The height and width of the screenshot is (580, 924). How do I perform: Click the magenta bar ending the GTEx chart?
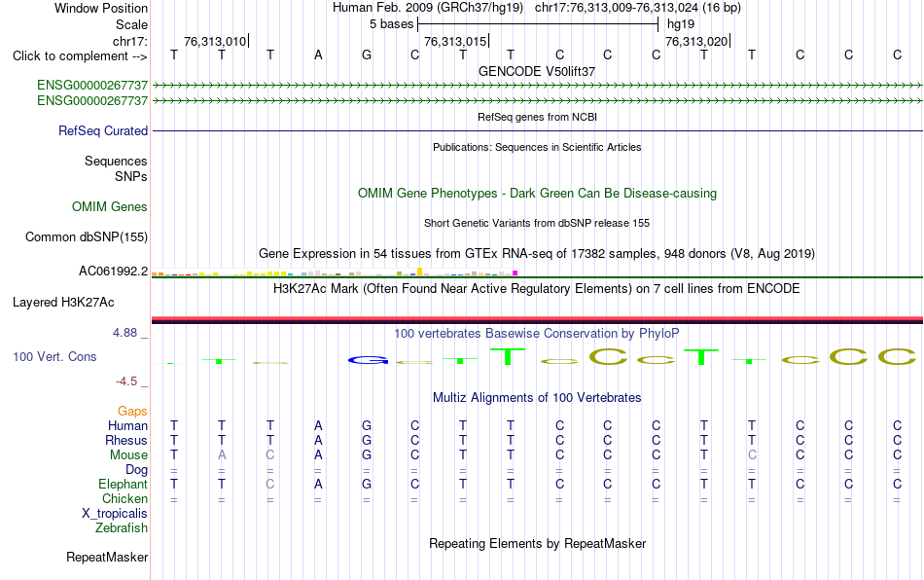[515, 273]
